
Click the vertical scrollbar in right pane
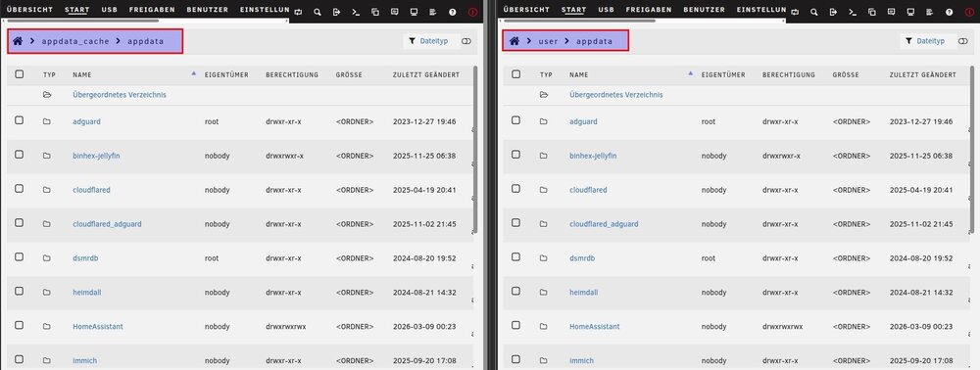[972, 150]
